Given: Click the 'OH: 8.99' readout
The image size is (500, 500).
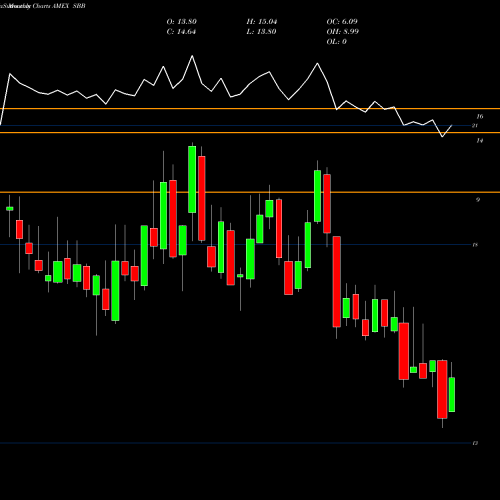Looking at the screenshot, I should coord(343,32).
